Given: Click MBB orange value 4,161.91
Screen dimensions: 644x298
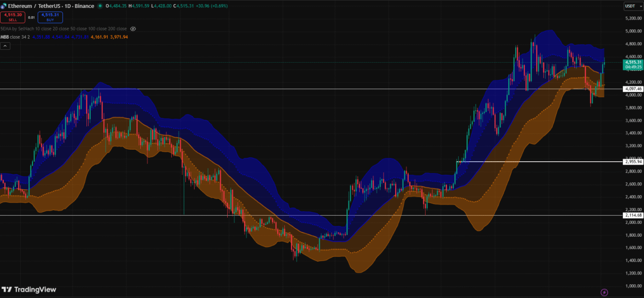Looking at the screenshot, I should click(99, 37).
